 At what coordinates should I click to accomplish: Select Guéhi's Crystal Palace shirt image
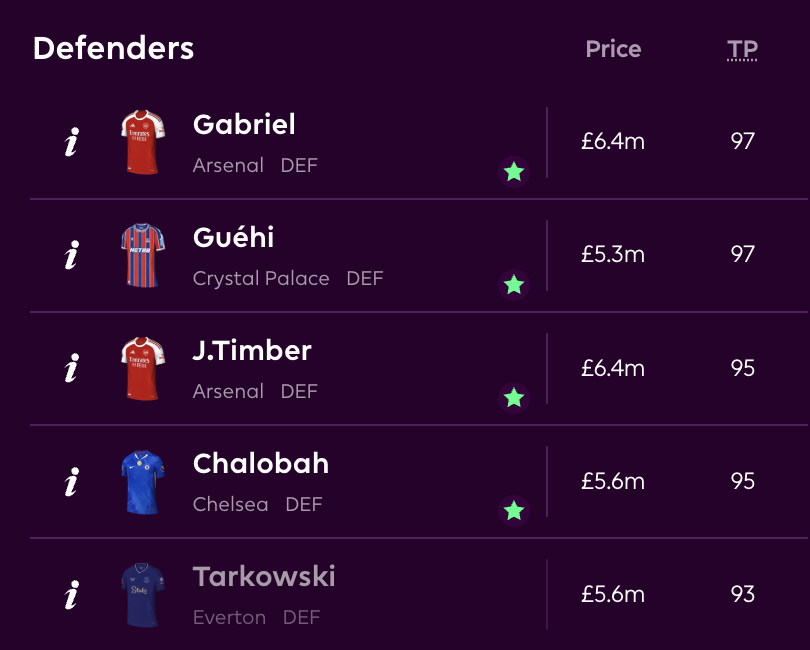143,255
